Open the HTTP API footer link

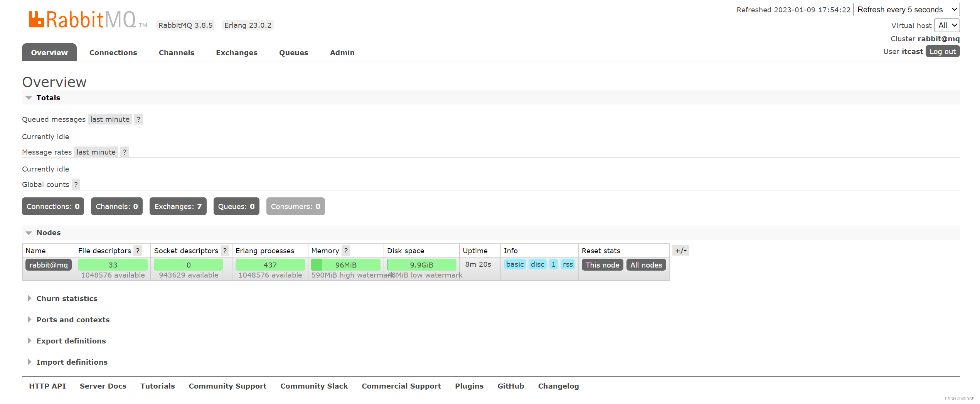[x=47, y=386]
